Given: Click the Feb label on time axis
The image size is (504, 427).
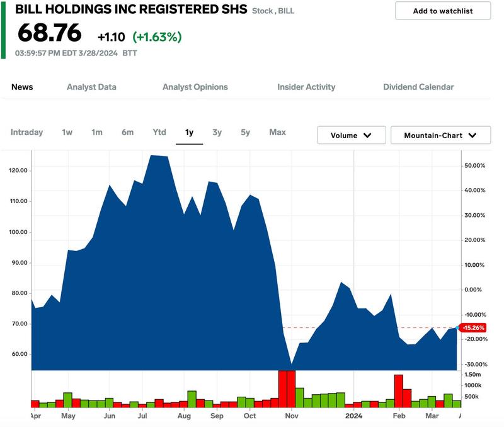Looking at the screenshot, I should point(399,416).
